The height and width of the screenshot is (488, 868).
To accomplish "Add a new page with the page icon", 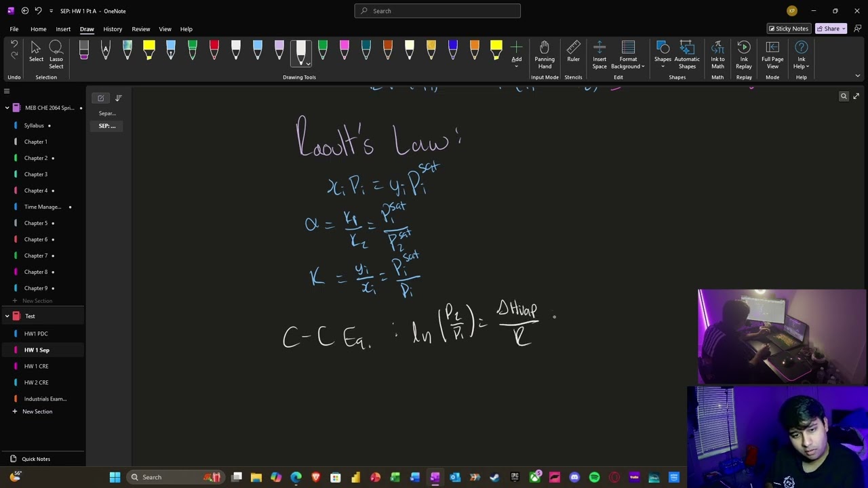I will point(100,98).
